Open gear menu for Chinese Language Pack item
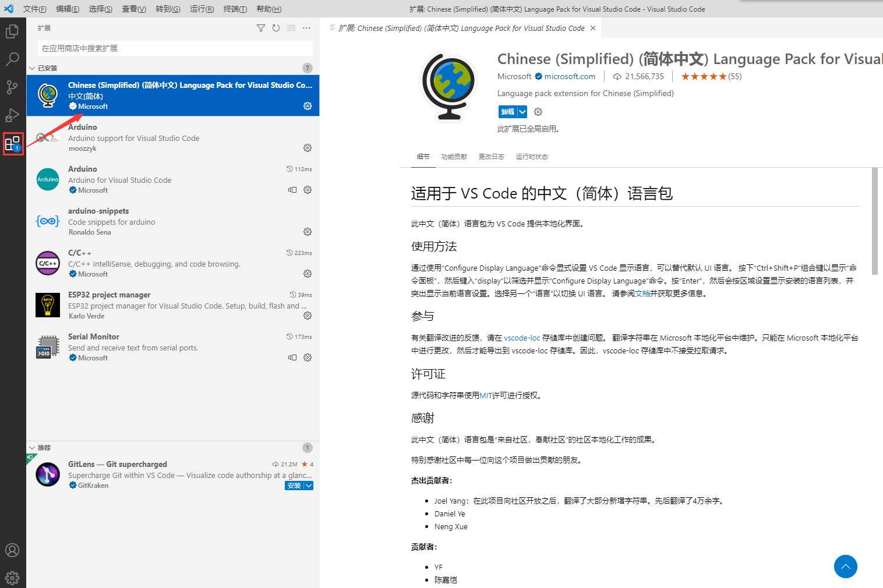 coord(308,106)
